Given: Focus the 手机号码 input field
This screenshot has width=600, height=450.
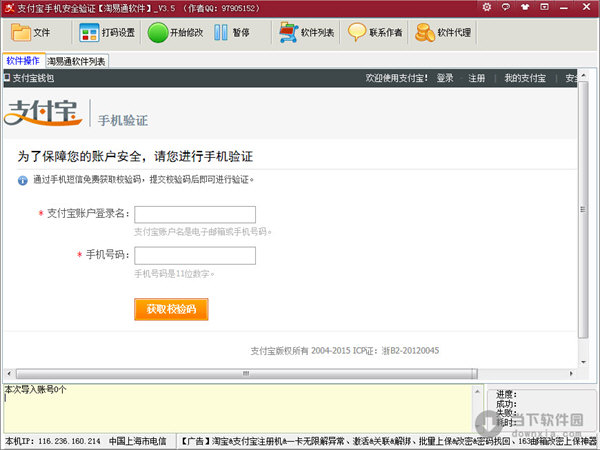Looking at the screenshot, I should pyautogui.click(x=195, y=256).
